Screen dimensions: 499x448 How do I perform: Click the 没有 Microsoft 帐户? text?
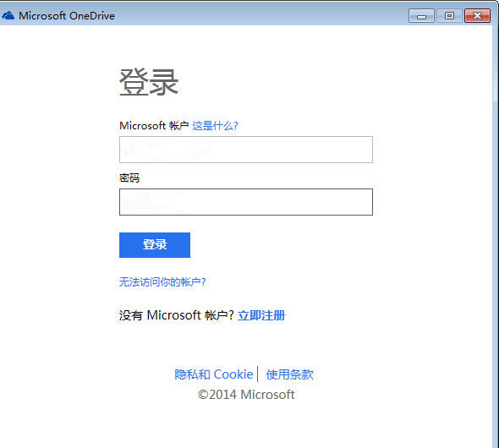click(x=176, y=315)
